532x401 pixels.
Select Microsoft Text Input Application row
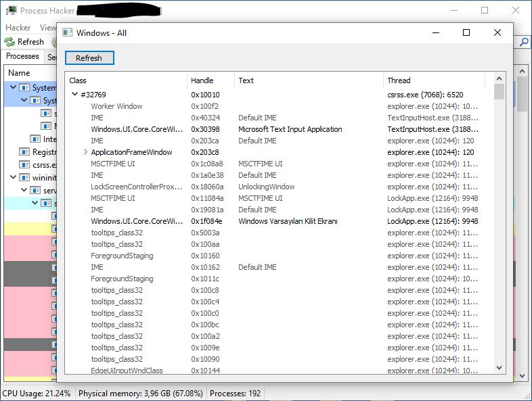click(278, 129)
